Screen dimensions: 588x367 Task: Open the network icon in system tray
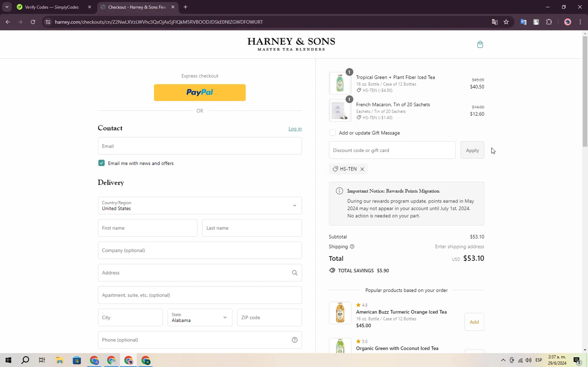520,360
